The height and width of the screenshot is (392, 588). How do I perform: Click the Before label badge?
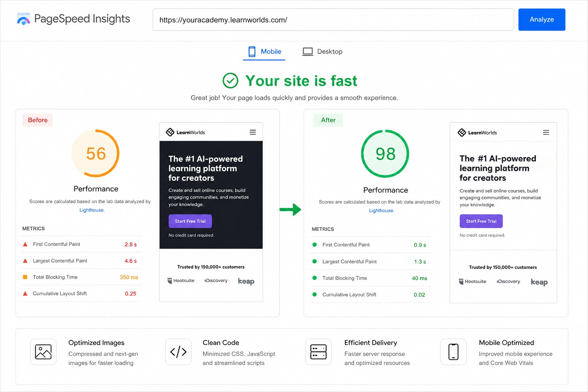[x=38, y=120]
